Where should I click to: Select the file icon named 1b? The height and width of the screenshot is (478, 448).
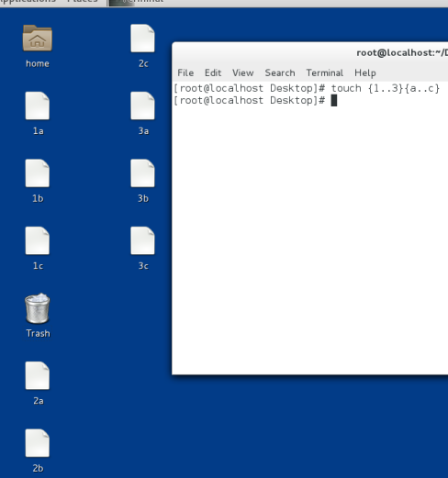click(38, 173)
